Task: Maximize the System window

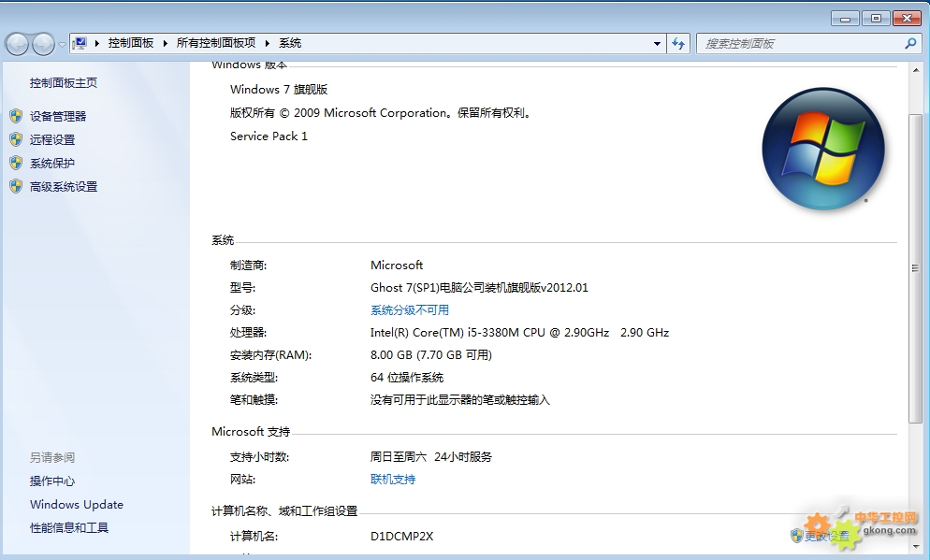Action: tap(876, 19)
